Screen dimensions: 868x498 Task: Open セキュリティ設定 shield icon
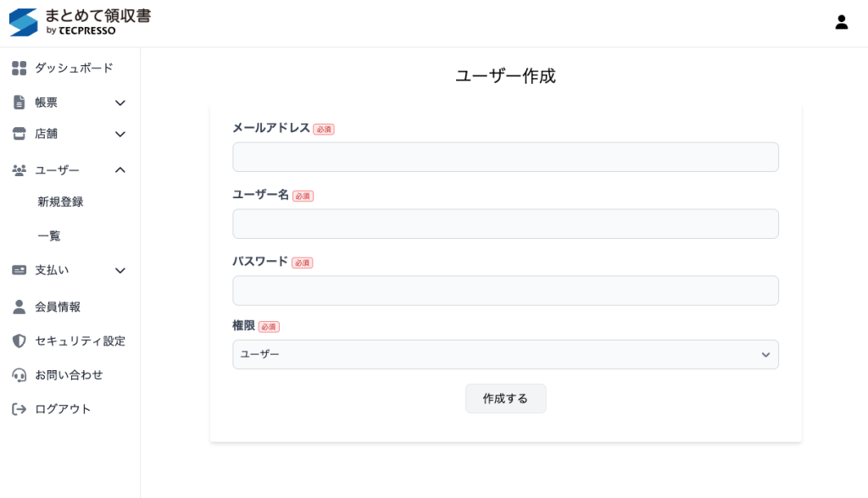point(19,340)
